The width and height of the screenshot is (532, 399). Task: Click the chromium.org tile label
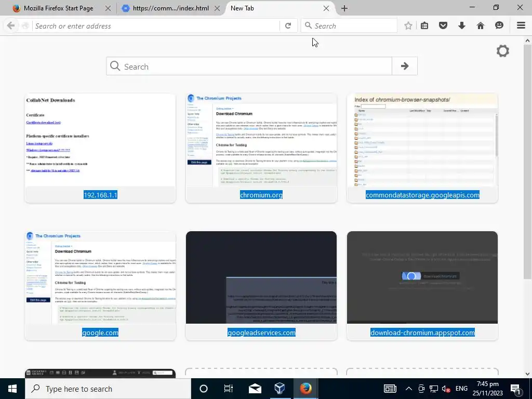click(x=261, y=195)
